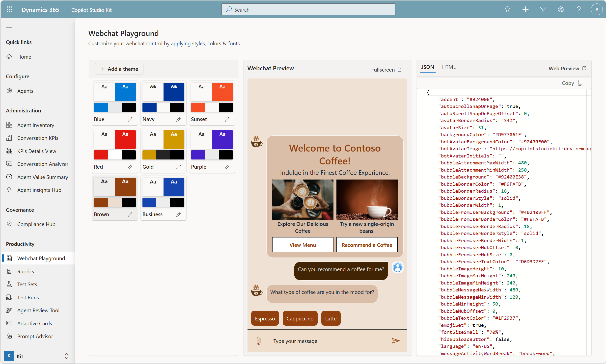The image size is (606, 364).
Task: Click the lightbulb icon in top bar
Action: [507, 10]
